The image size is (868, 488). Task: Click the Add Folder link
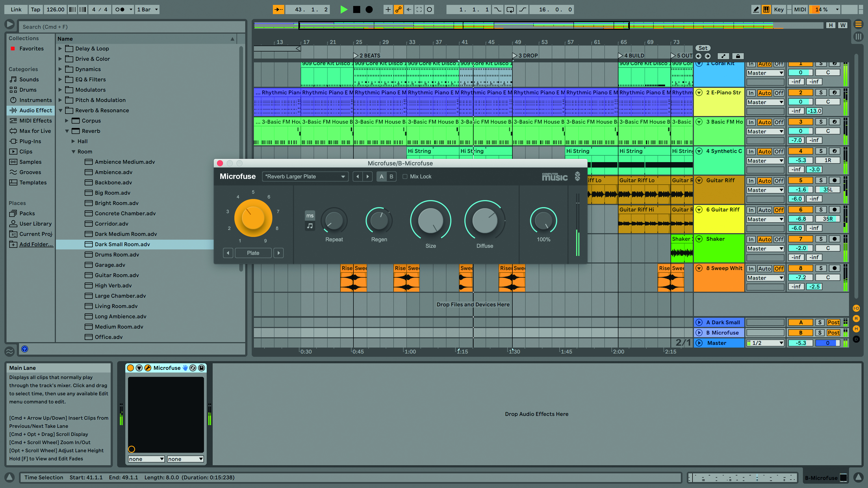click(x=36, y=244)
